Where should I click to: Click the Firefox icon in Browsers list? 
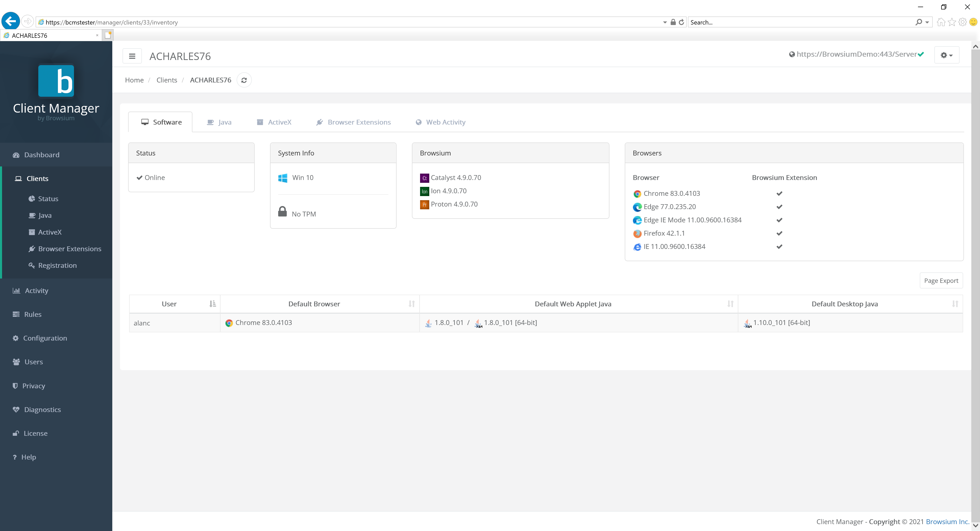(x=637, y=234)
